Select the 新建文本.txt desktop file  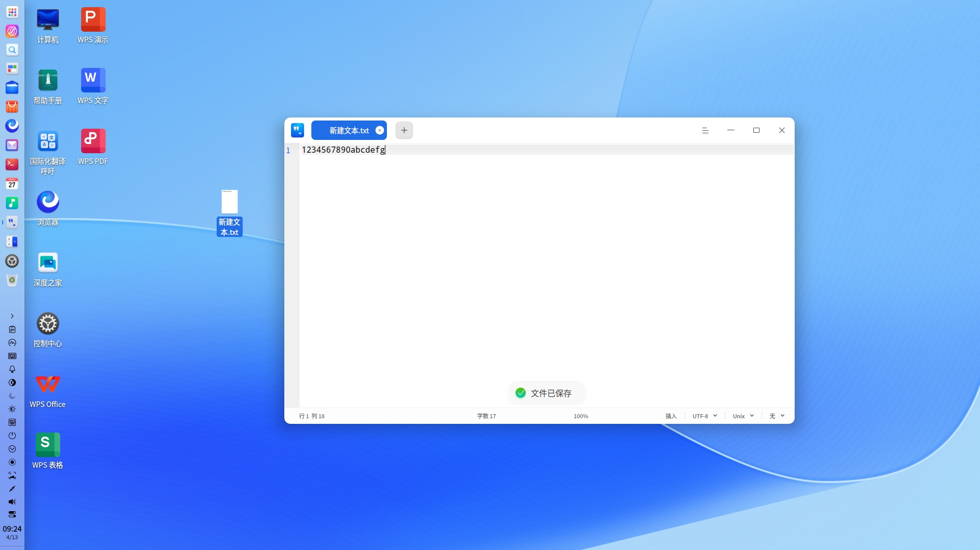click(229, 212)
